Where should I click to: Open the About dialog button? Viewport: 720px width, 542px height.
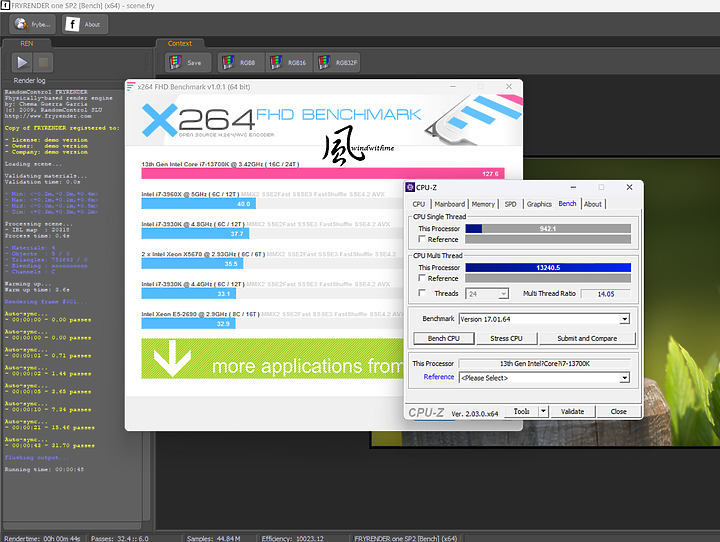pyautogui.click(x=86, y=24)
